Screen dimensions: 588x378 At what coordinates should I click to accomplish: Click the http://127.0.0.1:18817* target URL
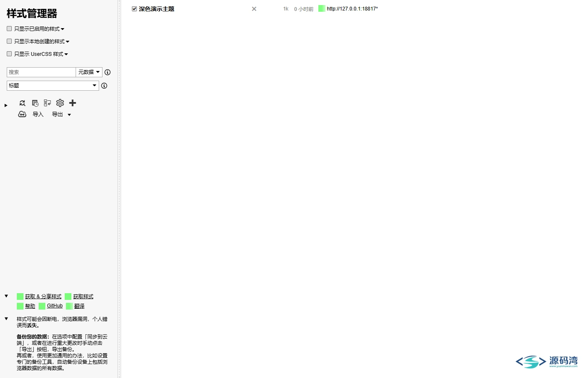(x=352, y=8)
